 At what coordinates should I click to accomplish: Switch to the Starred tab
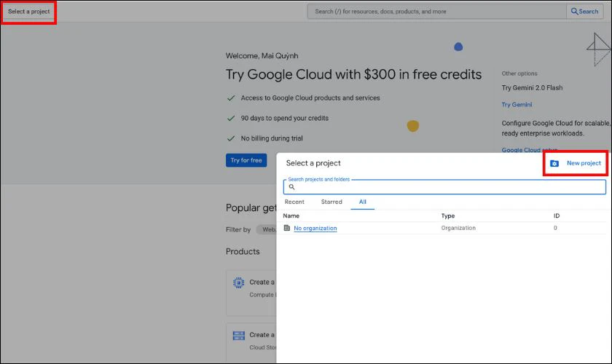331,202
